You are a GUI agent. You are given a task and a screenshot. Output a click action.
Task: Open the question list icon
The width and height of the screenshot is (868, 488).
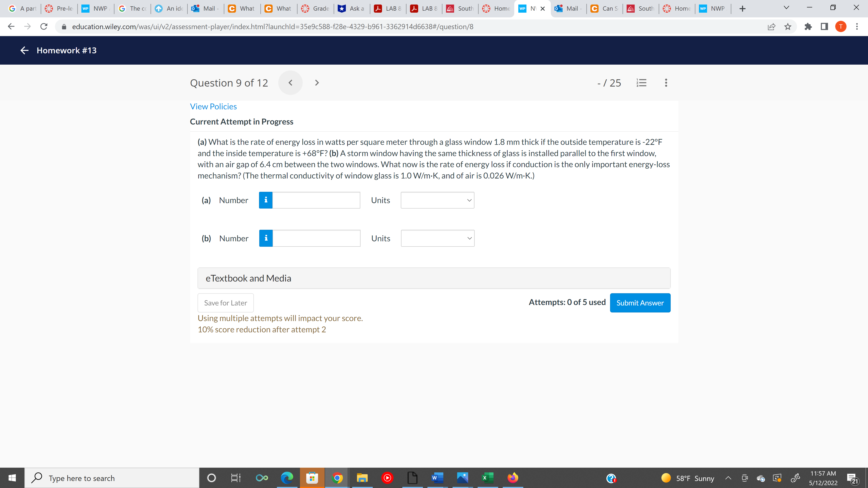click(641, 83)
